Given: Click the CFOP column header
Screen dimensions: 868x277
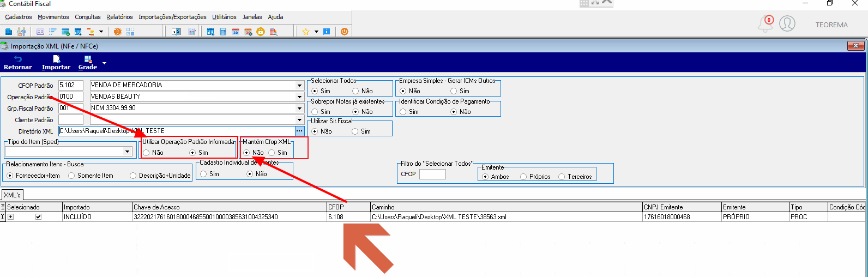Looking at the screenshot, I should pyautogui.click(x=348, y=207).
